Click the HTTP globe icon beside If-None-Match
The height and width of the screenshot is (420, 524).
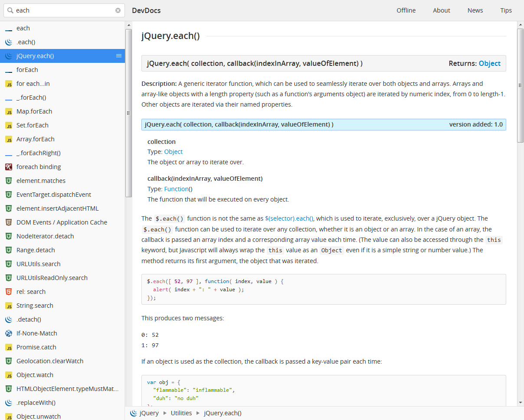9,333
